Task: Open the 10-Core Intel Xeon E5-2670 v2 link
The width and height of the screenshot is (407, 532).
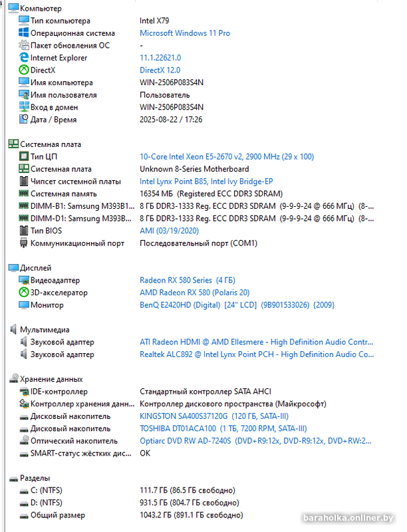Action: (227, 156)
